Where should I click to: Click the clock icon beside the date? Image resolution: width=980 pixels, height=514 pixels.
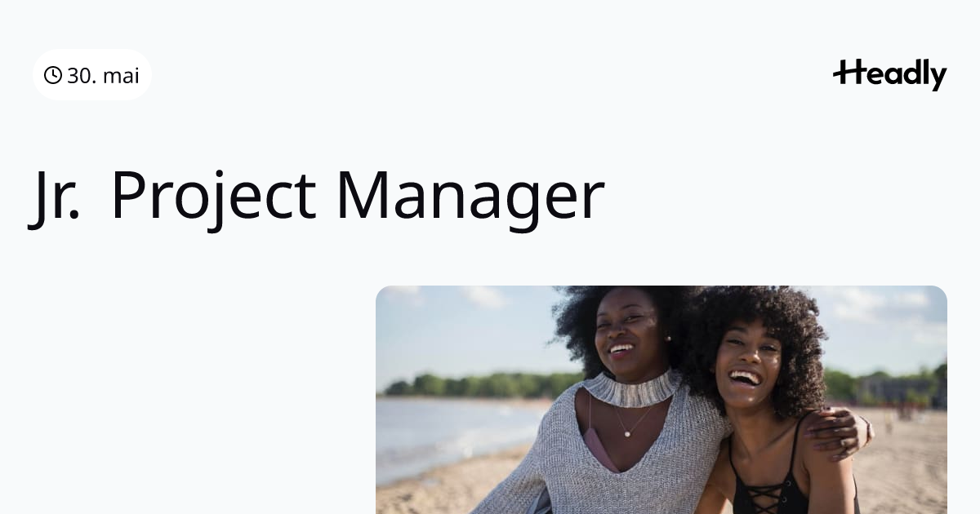[53, 76]
